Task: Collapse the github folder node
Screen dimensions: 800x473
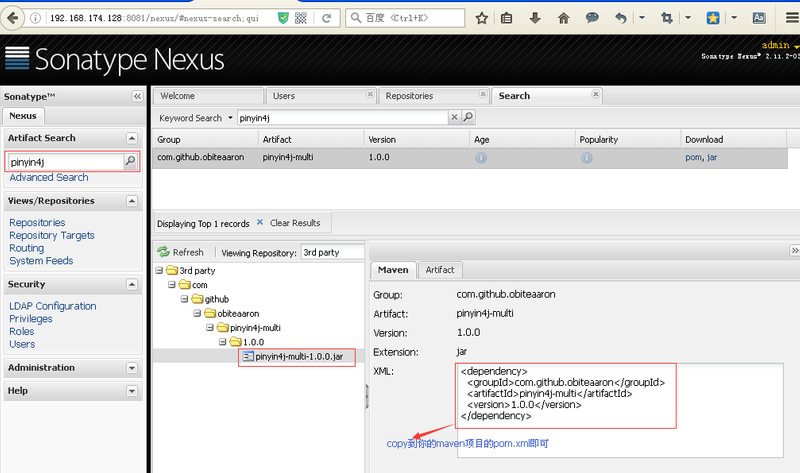Action: coord(185,299)
